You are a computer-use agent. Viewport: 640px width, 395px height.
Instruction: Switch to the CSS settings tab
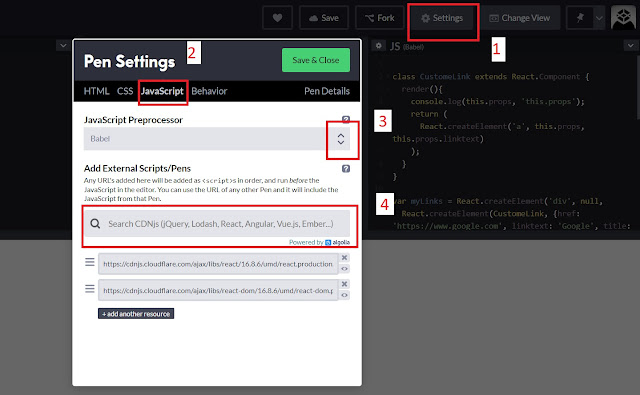pos(125,91)
